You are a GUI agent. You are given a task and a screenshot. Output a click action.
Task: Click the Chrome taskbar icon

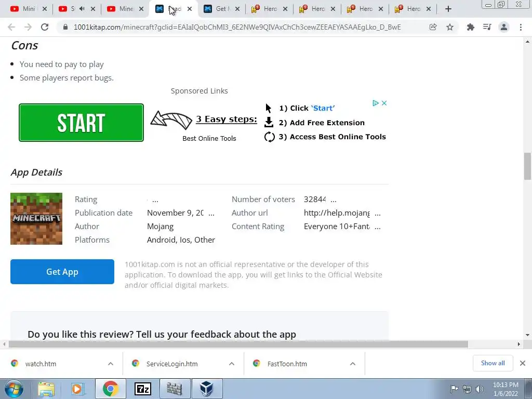[x=110, y=389]
